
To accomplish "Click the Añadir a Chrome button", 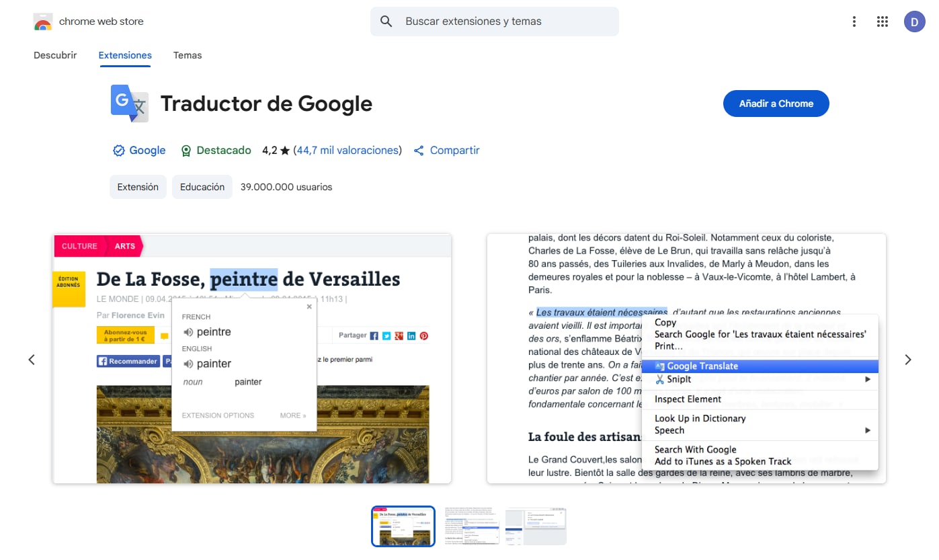I will pos(776,104).
